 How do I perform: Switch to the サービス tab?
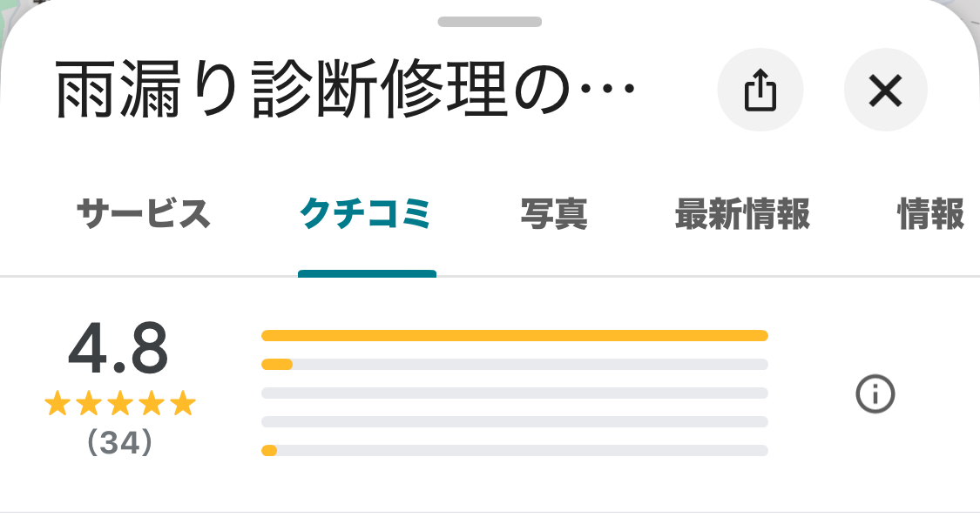click(x=144, y=214)
